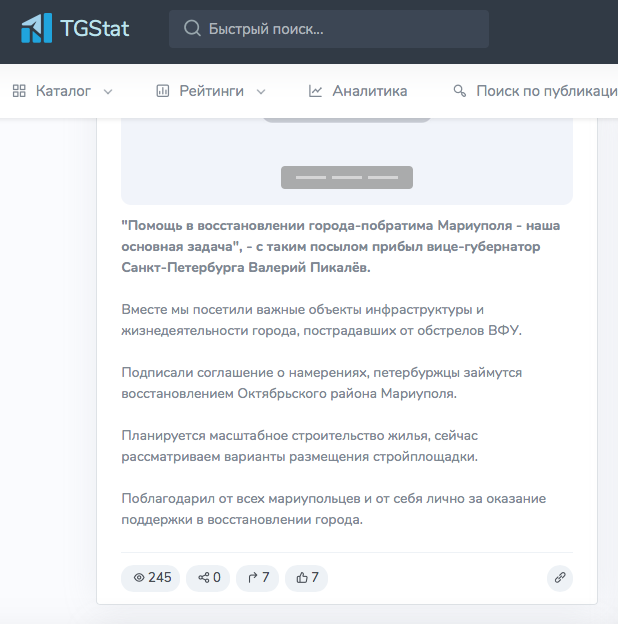Click the forward arrow counter showing 7
The width and height of the screenshot is (618, 624).
coord(257,577)
